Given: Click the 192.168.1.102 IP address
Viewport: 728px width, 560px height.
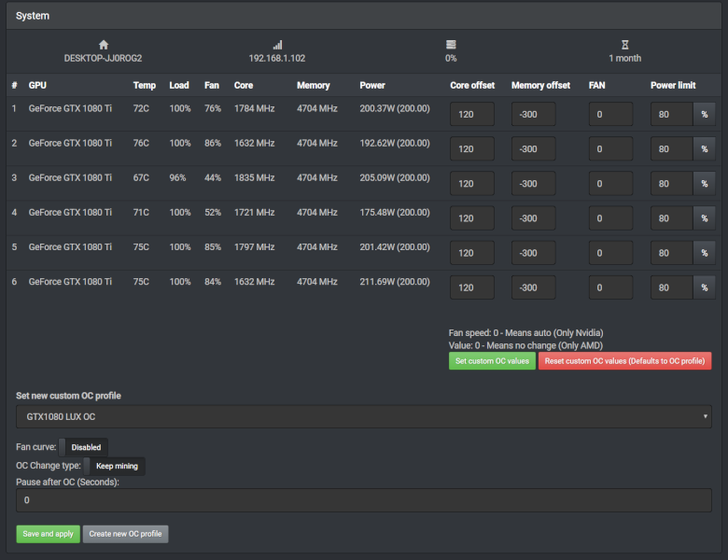Looking at the screenshot, I should click(277, 58).
